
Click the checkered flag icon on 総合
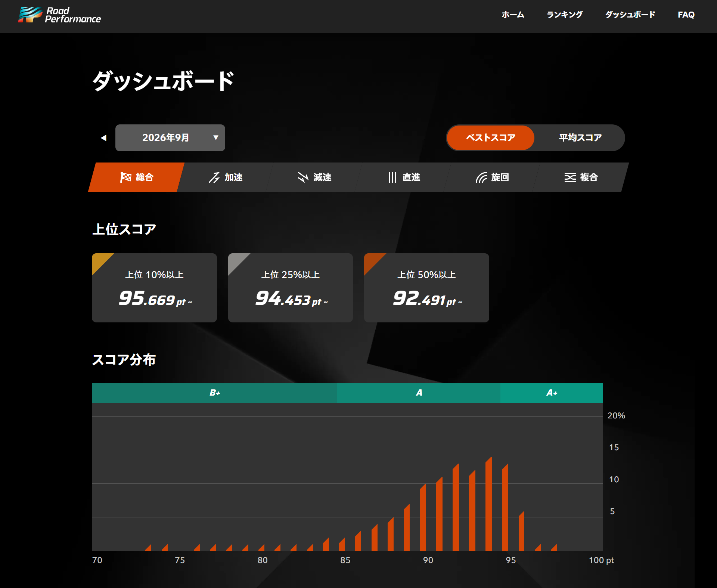125,177
